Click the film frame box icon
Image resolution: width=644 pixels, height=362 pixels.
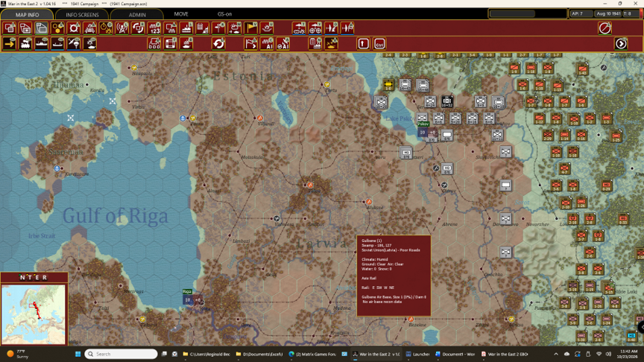tap(171, 43)
